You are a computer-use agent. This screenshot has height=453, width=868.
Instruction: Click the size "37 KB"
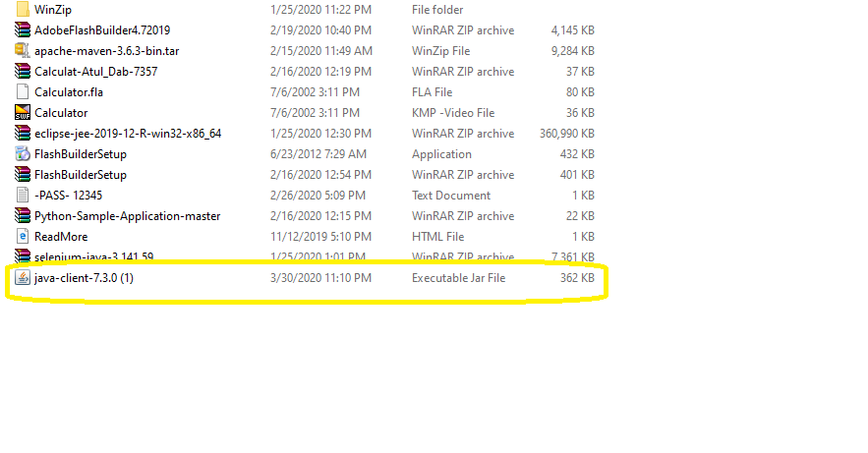580,72
